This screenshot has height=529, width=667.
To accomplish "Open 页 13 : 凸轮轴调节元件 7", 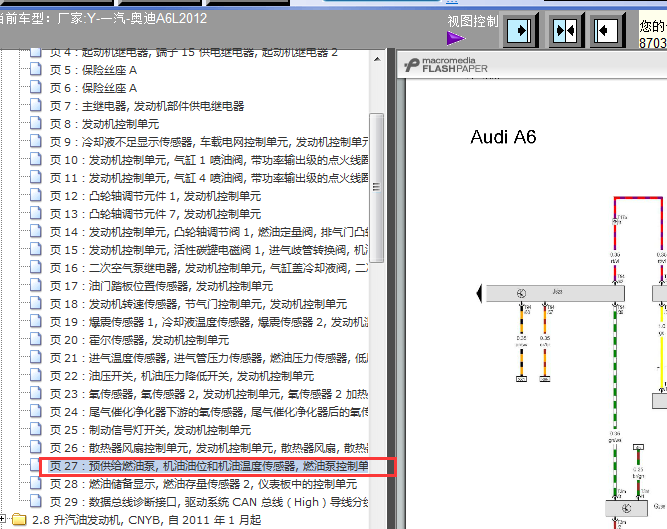I will pyautogui.click(x=155, y=214).
